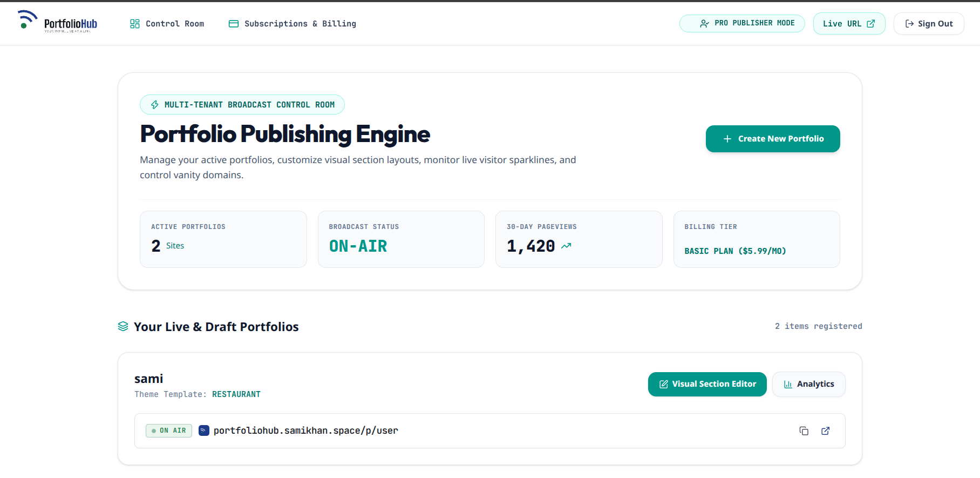
Task: Sign out of the account
Action: [x=929, y=24]
